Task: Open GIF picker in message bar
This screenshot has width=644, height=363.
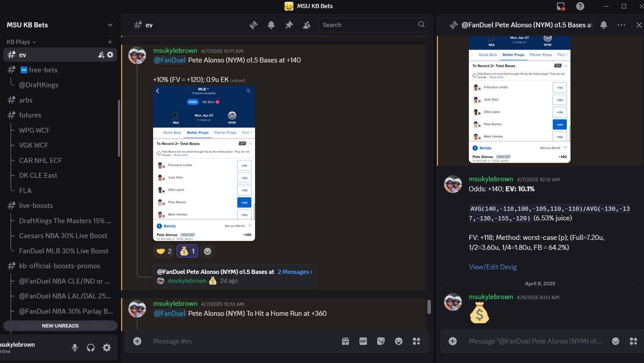Action: pyautogui.click(x=363, y=341)
